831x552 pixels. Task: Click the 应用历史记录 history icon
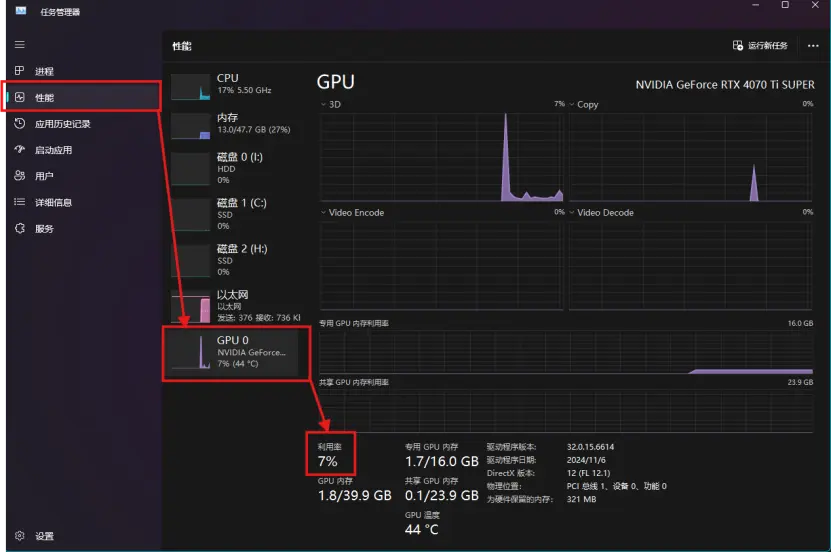click(x=20, y=124)
